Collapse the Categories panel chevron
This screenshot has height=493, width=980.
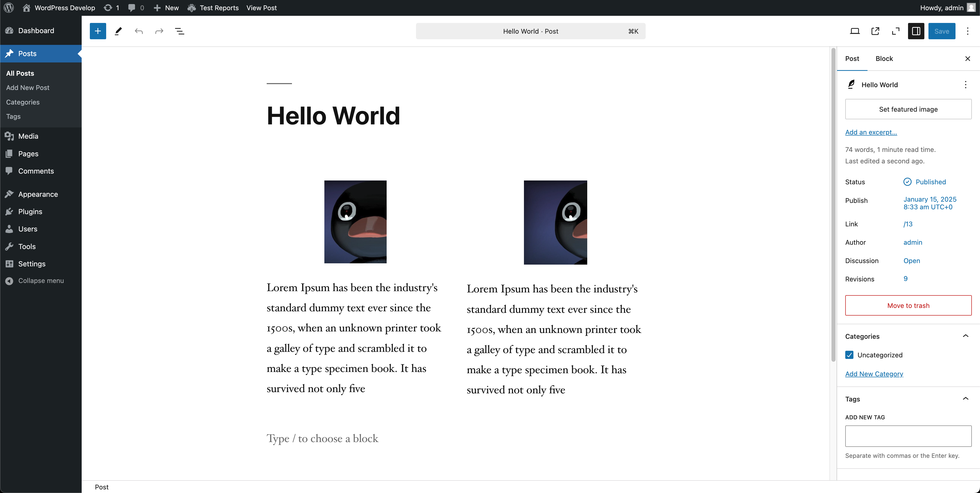[965, 336]
